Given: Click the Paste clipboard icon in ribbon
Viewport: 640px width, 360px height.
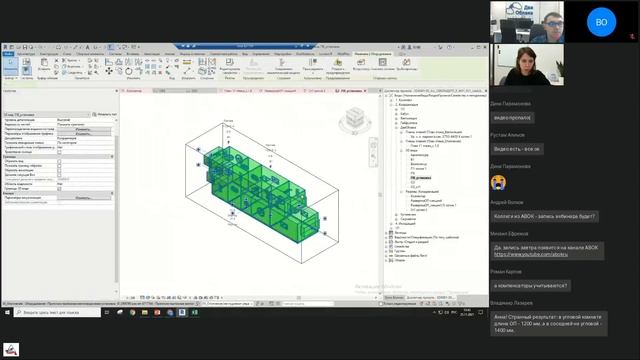Looking at the screenshot, I should click(44, 63).
